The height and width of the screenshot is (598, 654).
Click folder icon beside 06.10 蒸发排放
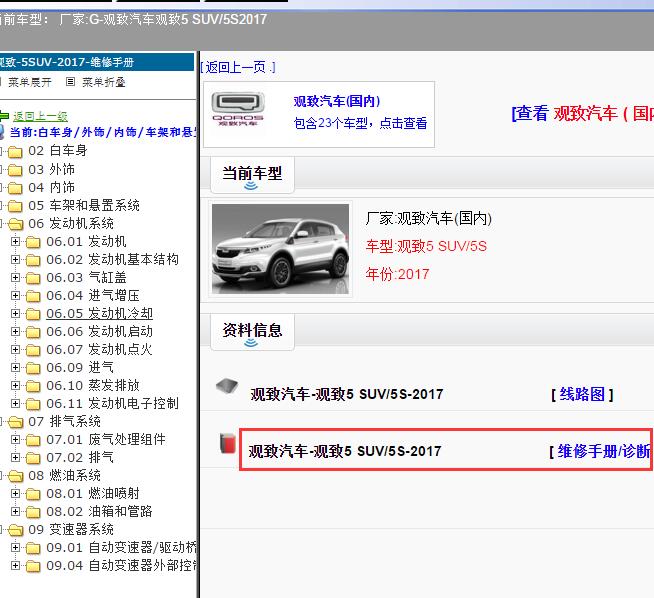point(33,386)
